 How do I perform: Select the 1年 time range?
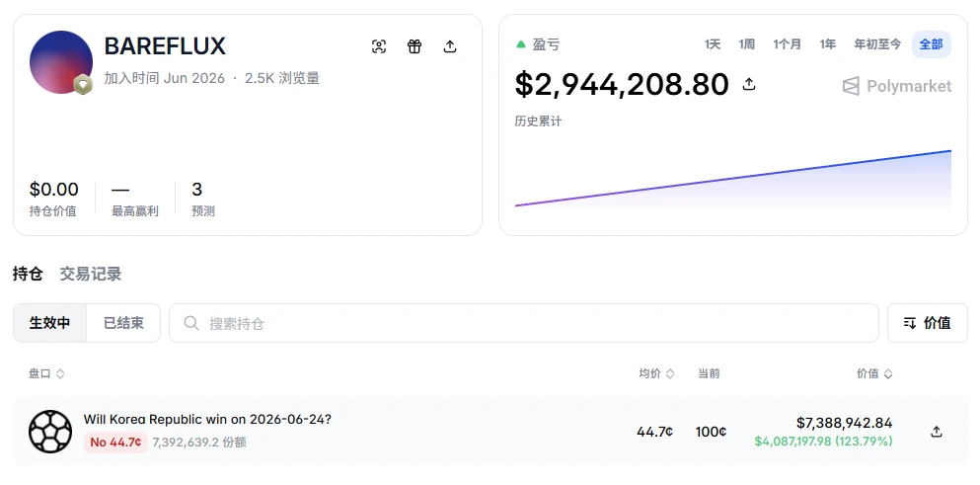point(827,44)
